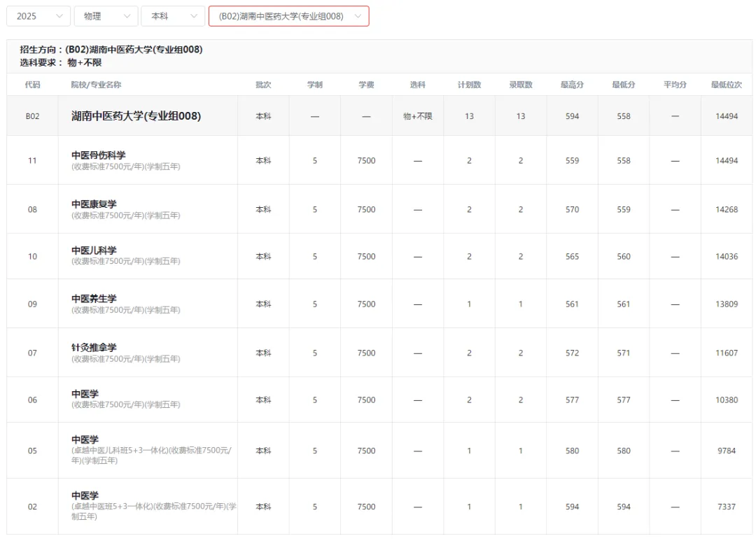Click the lowest rank value 14036

pos(727,256)
